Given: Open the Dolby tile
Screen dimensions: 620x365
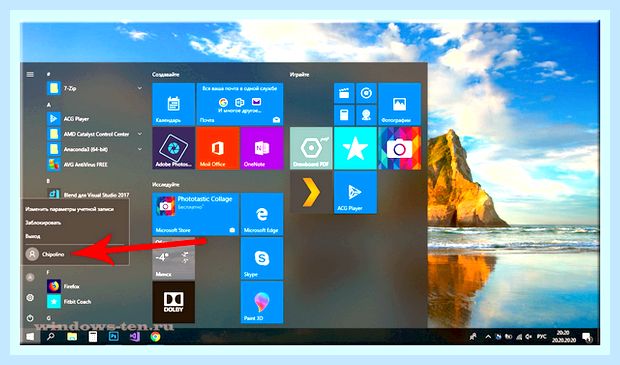Looking at the screenshot, I should point(174,302).
